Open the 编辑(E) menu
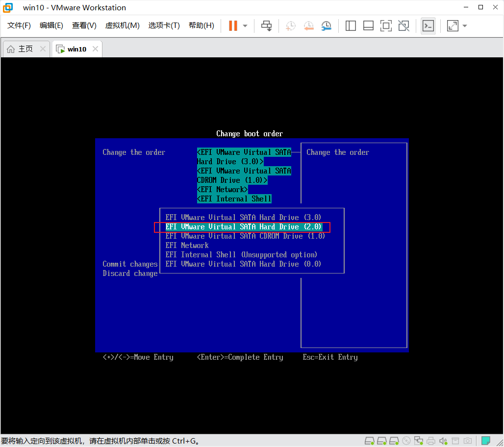504x447 pixels. (x=51, y=25)
